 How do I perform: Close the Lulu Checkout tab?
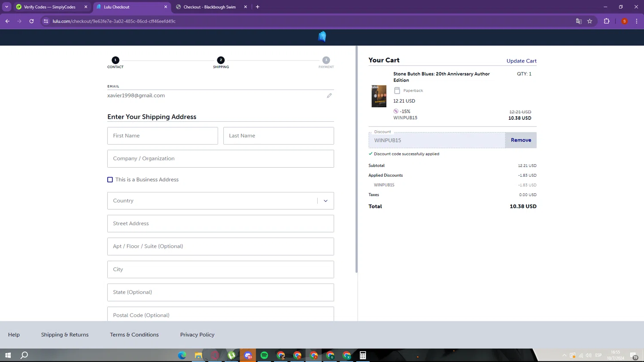coord(166,7)
